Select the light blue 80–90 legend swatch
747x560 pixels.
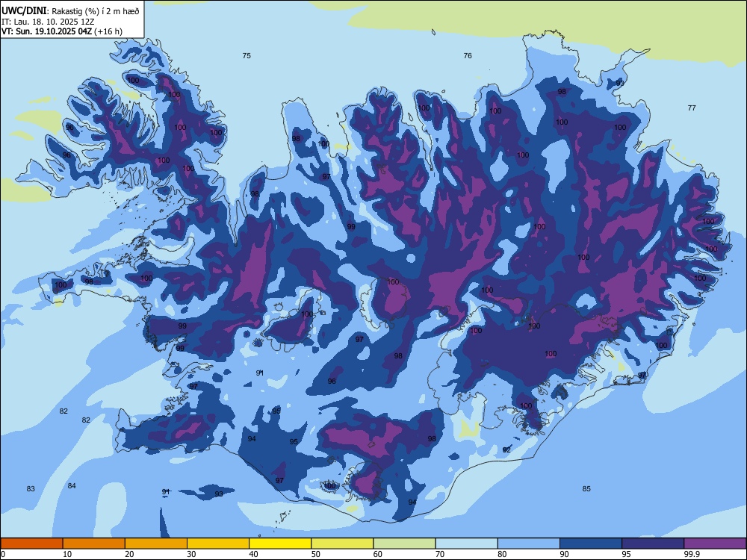point(529,544)
